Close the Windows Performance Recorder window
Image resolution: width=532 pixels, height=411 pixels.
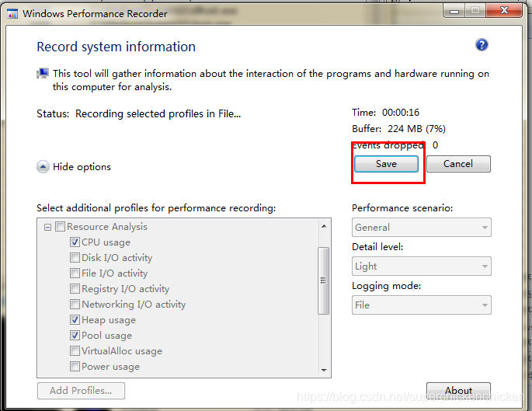[505, 11]
